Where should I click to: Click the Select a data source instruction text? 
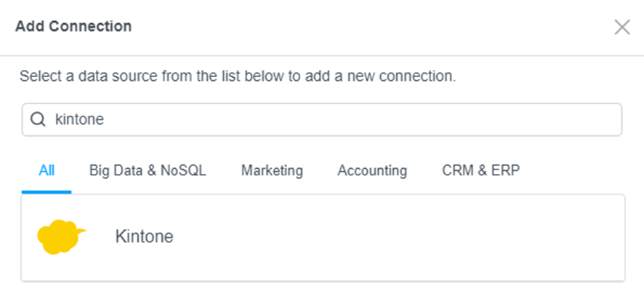coord(238,76)
